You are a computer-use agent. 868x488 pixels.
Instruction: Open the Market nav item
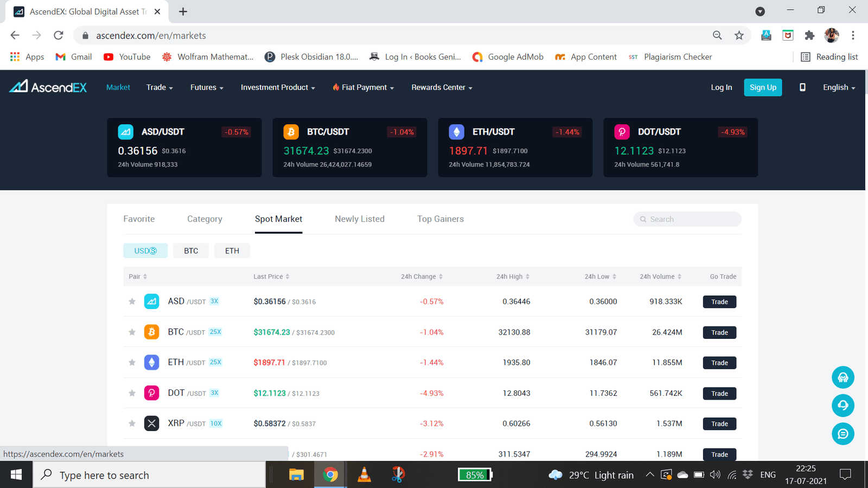click(118, 87)
